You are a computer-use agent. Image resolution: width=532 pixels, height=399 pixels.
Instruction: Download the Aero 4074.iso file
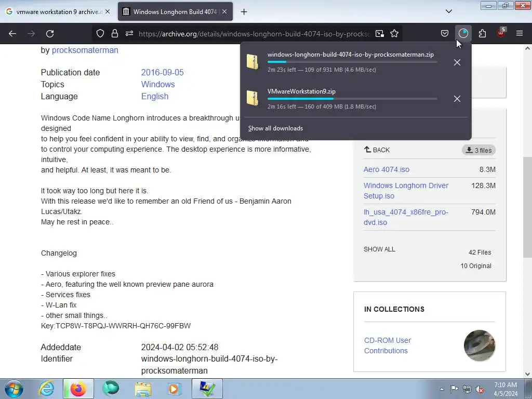pyautogui.click(x=387, y=169)
